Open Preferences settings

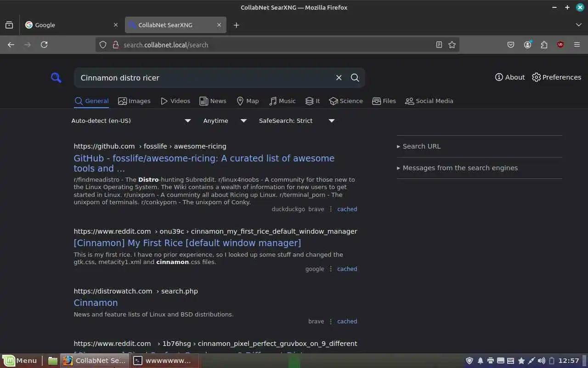(556, 77)
